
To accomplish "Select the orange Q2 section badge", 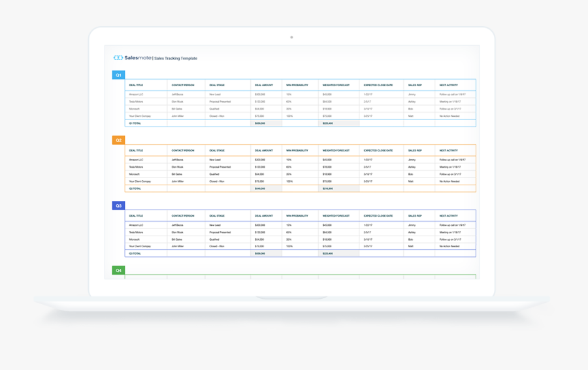I will 118,140.
